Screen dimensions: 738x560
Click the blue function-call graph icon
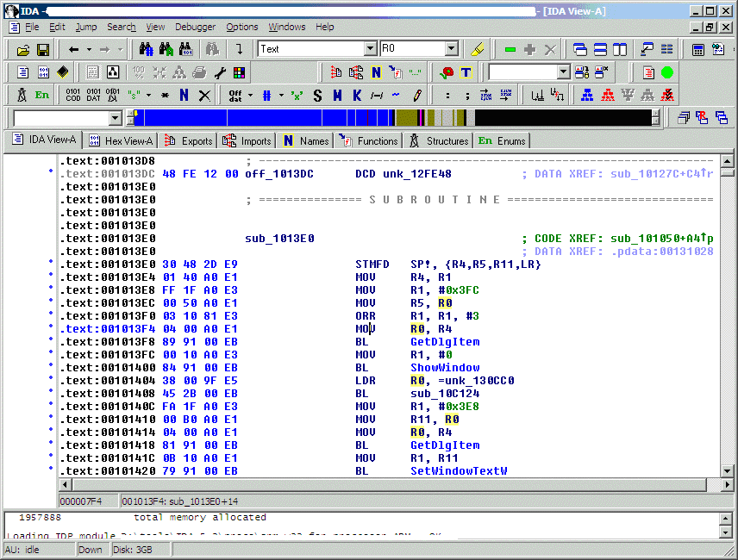pos(587,95)
